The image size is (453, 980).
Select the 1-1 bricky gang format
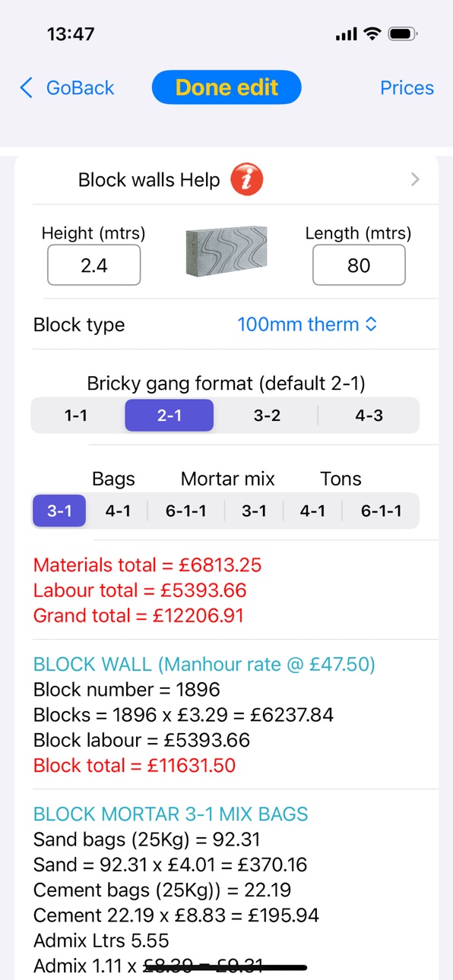click(76, 416)
